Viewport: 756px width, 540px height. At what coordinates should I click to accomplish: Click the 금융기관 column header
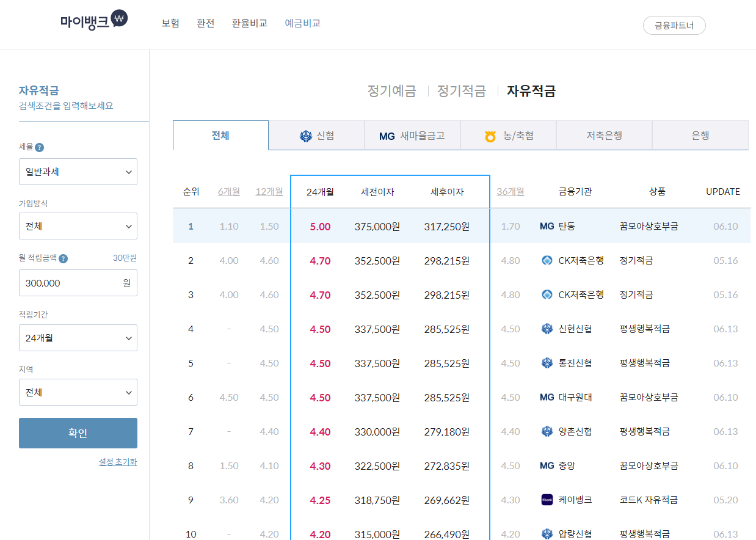(575, 192)
